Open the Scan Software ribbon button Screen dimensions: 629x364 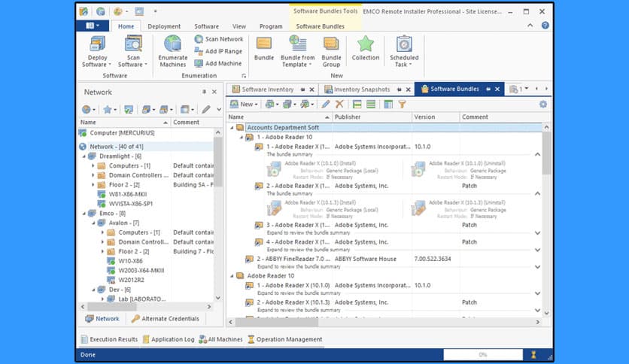(132, 51)
